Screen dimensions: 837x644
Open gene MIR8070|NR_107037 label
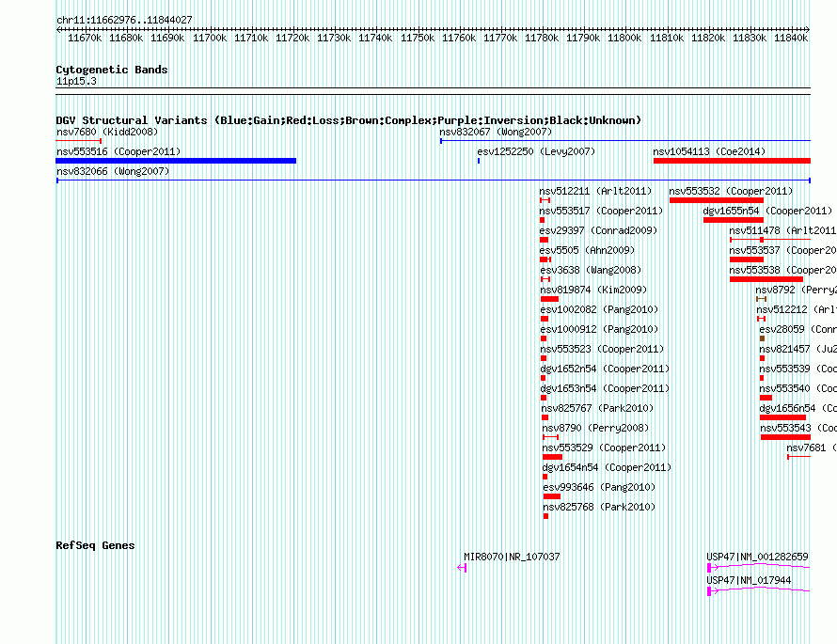(x=512, y=557)
